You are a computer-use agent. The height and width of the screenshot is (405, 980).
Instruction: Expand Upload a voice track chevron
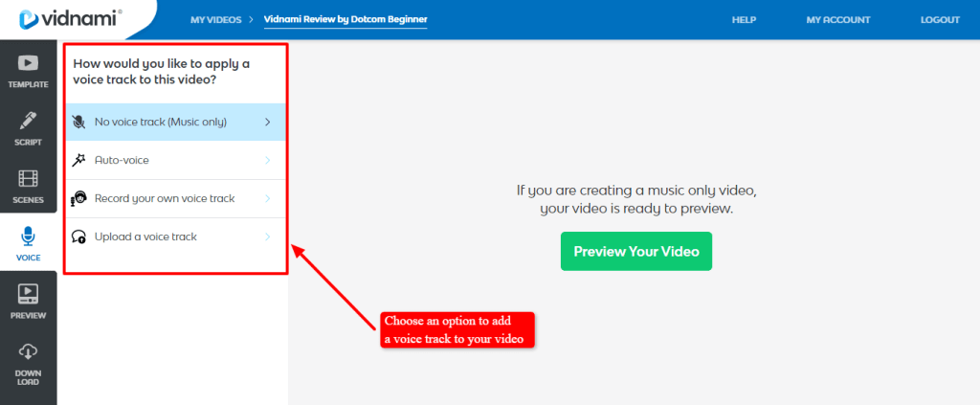[x=268, y=236]
